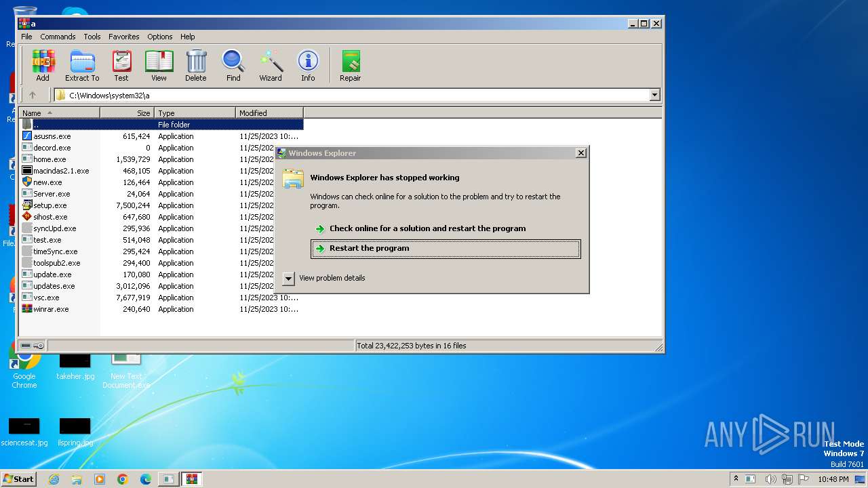Open Internet Explorer from taskbar

pyautogui.click(x=54, y=479)
